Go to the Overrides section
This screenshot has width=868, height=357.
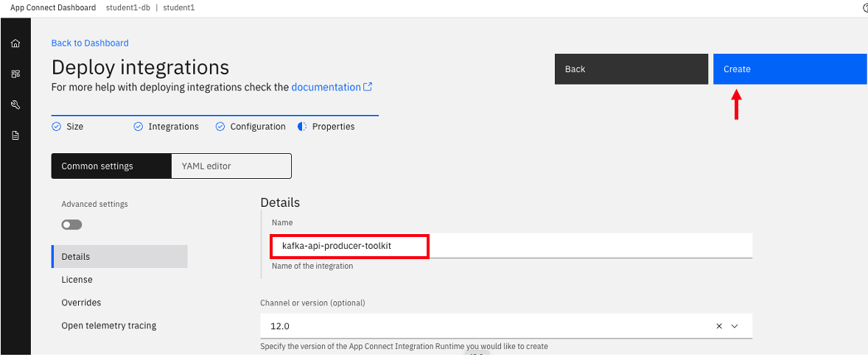tap(81, 303)
